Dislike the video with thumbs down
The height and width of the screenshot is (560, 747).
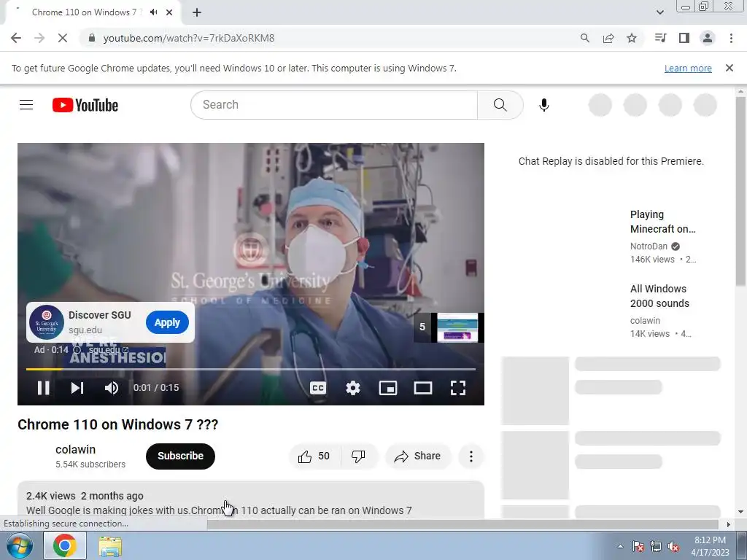point(358,456)
